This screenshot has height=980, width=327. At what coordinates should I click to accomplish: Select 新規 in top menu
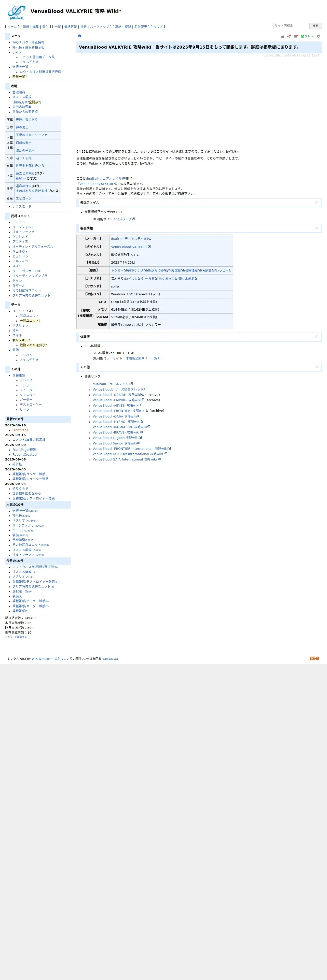(x=26, y=27)
